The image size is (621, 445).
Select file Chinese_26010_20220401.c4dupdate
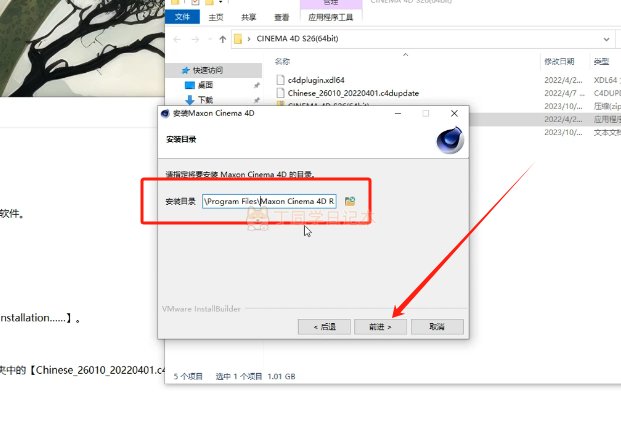353,93
